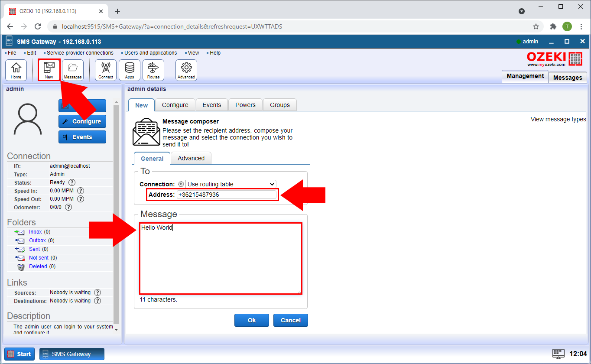The image size is (591, 364).
Task: Click the help icon next to Sources
Action: pos(97,292)
